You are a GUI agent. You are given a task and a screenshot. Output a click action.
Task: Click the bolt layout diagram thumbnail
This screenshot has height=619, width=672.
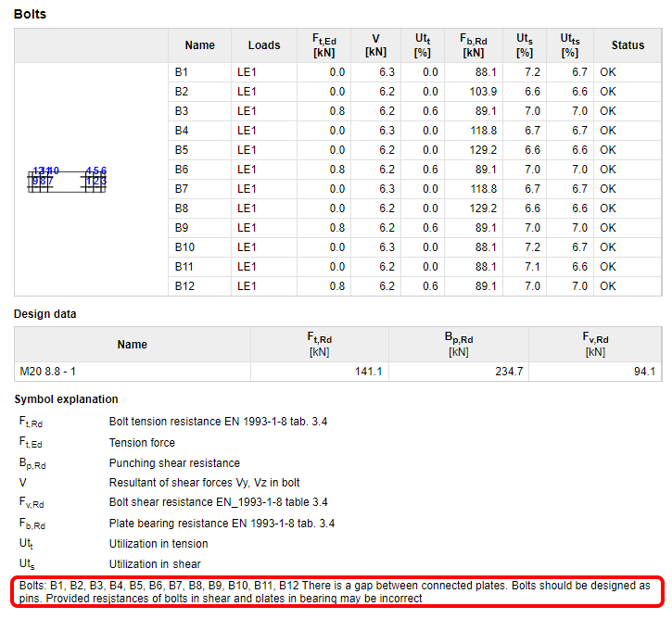67,180
